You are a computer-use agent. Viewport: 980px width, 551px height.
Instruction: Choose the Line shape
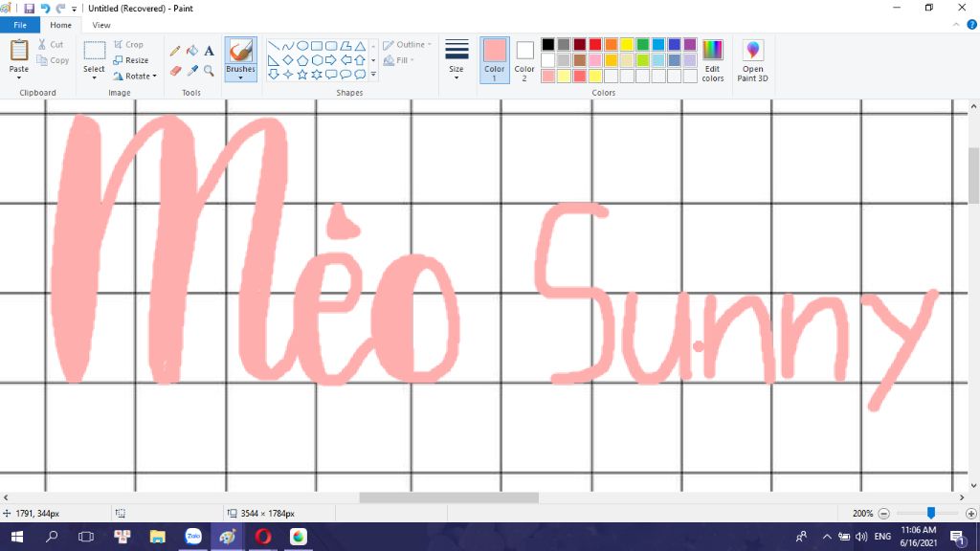(x=273, y=46)
